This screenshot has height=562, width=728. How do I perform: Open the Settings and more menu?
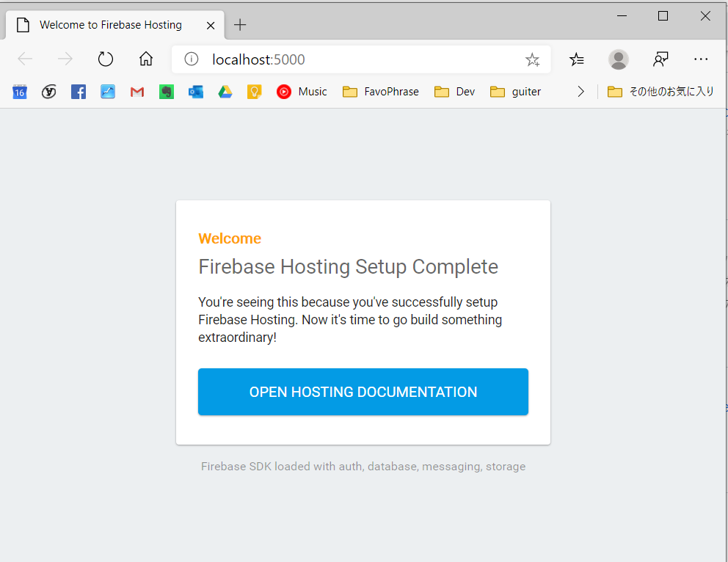701,59
